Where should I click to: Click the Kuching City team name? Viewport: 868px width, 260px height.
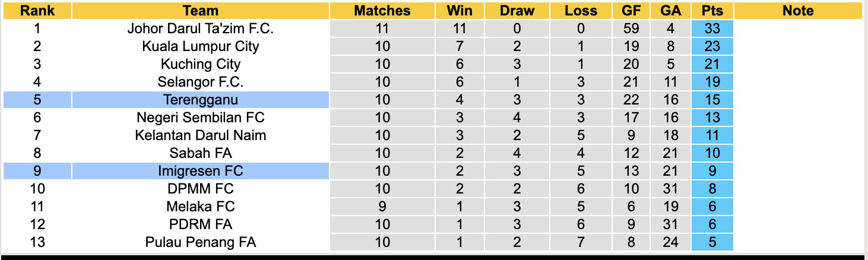[201, 64]
